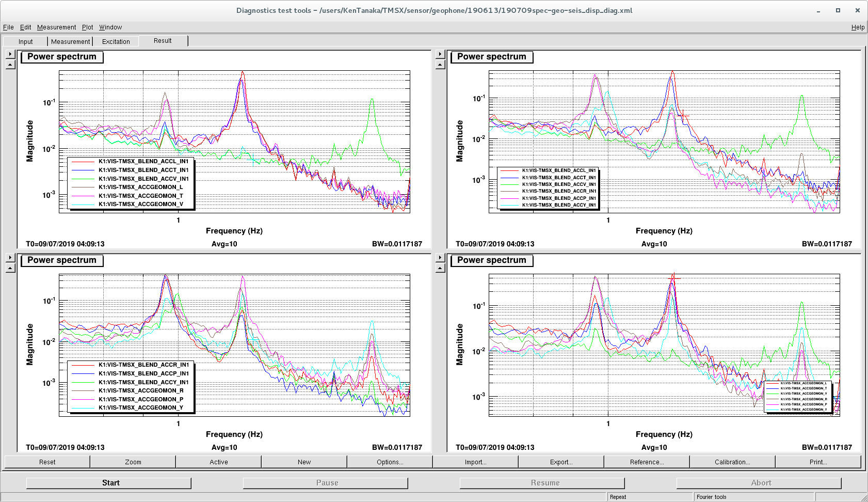868x502 pixels.
Task: Minimize the Diagnostics test tools window
Action: tap(818, 11)
